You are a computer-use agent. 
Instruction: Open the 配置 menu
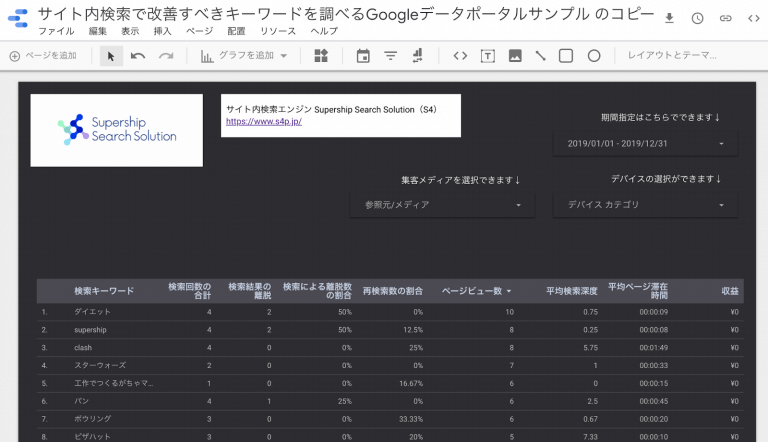click(236, 31)
